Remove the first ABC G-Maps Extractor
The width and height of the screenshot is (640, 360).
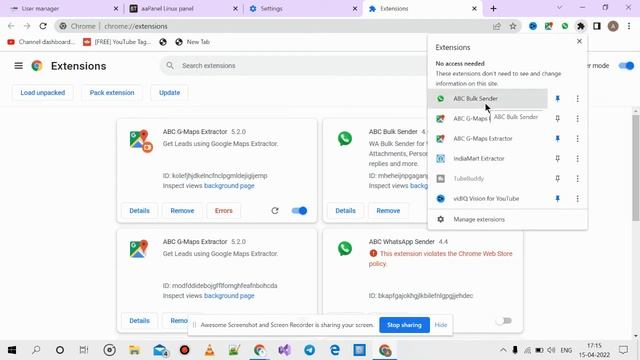click(182, 211)
